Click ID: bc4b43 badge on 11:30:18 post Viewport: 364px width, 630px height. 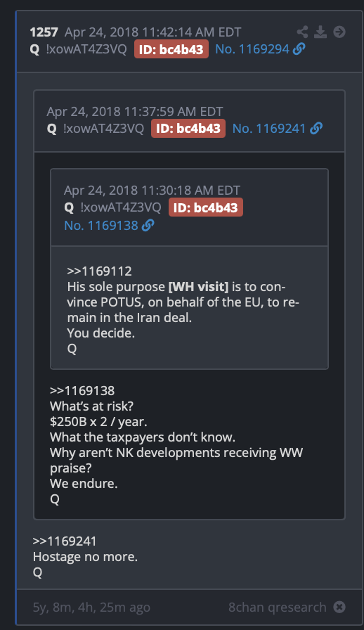pos(206,207)
